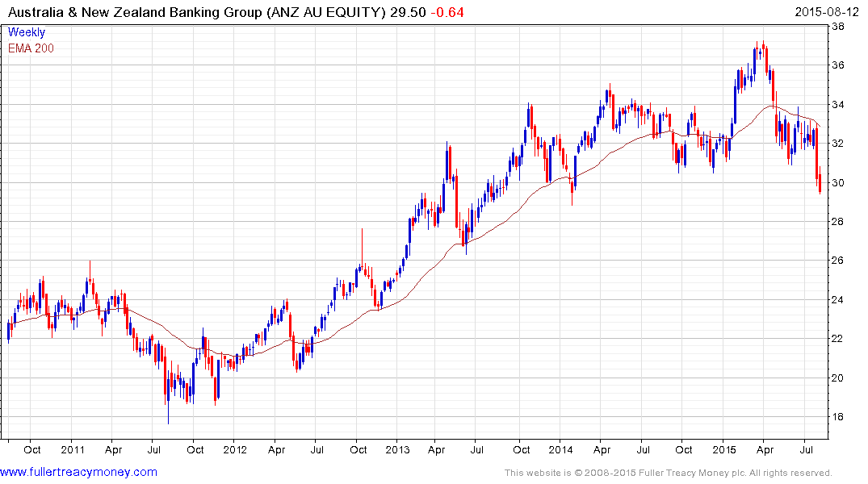Click the copyright notice 'Fuller Treacy Money plc'
Viewport: 868px width, 484px height.
coord(691,473)
